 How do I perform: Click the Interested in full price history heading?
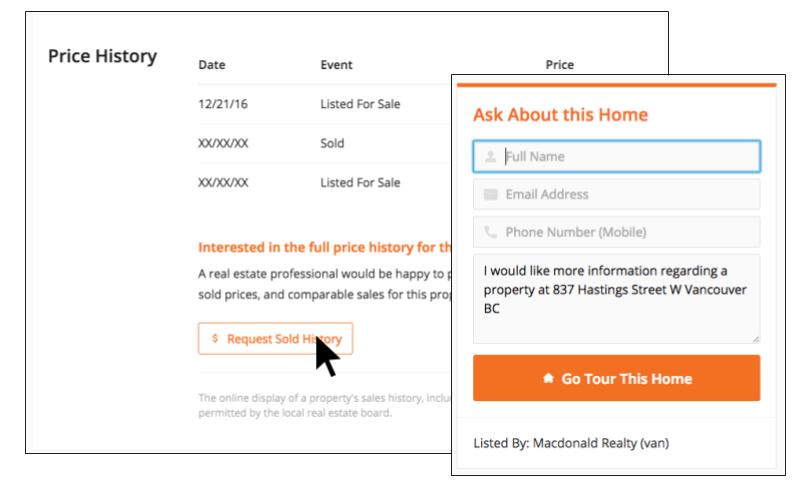pos(325,247)
